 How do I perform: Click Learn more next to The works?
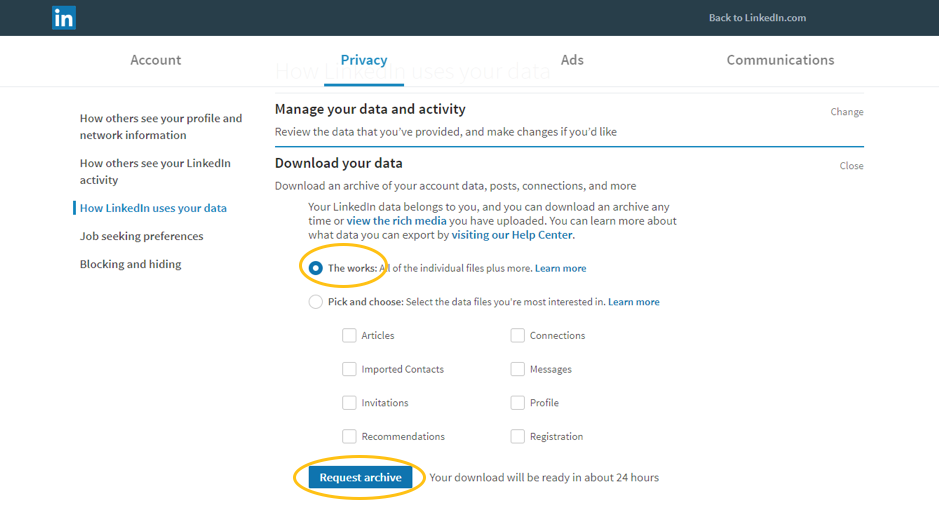[x=561, y=268]
